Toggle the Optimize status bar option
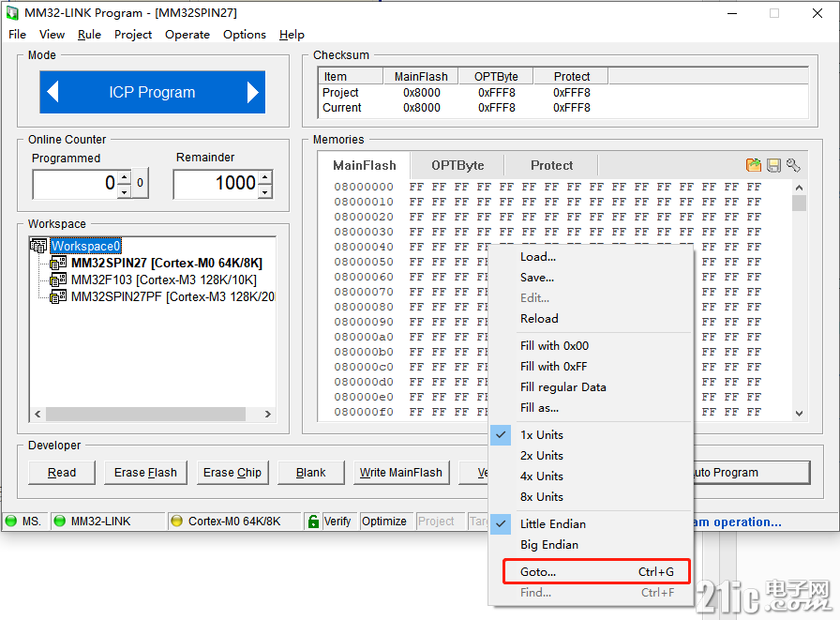This screenshot has height=620, width=840. (x=384, y=521)
